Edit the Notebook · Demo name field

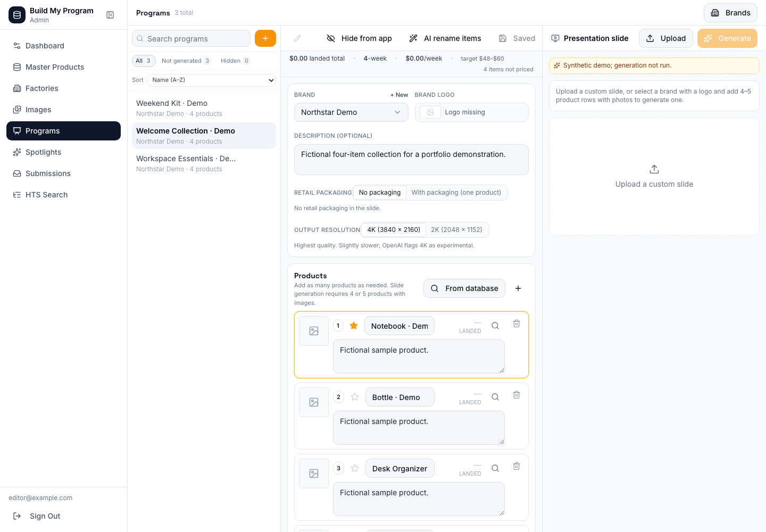click(399, 326)
